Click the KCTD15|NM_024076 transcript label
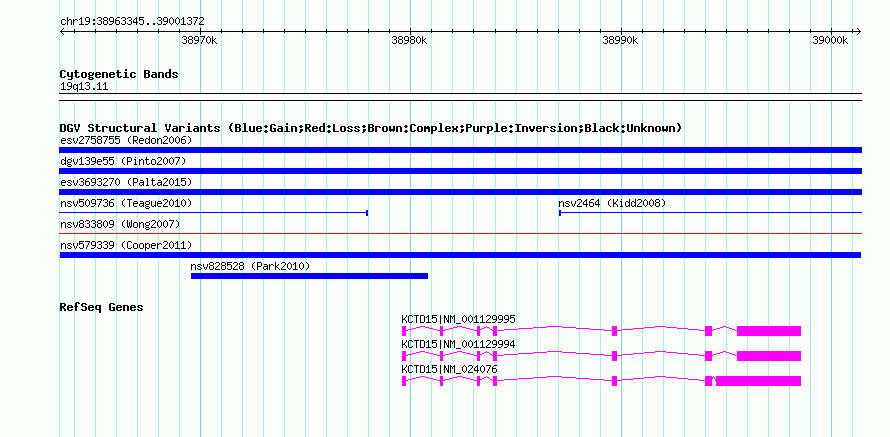890x437 pixels. point(449,369)
